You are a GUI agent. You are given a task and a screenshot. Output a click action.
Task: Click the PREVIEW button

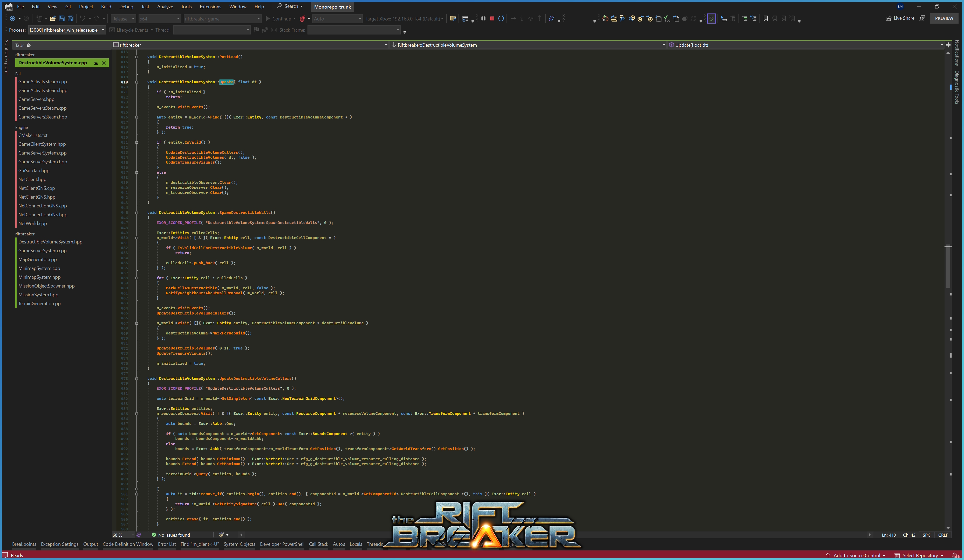944,18
